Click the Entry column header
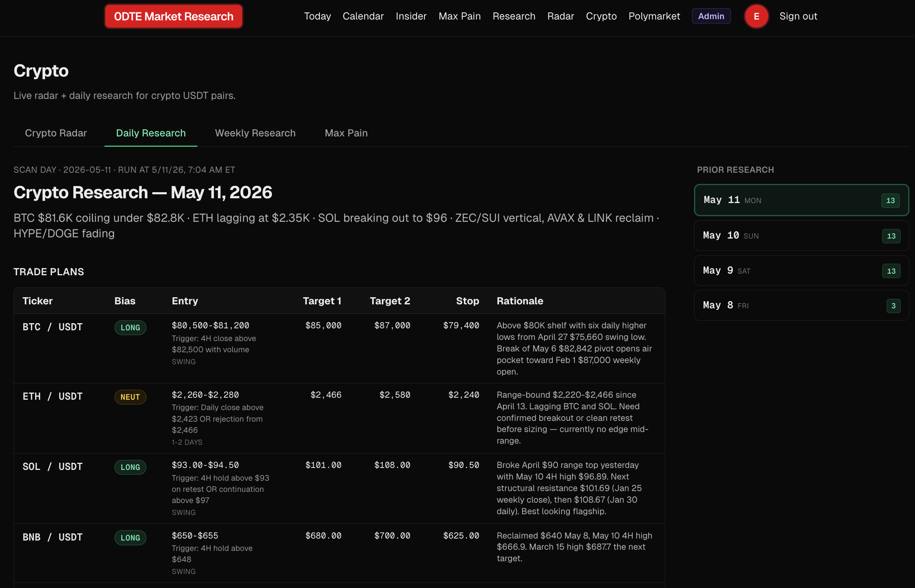Screen dimensions: 915x588 pyautogui.click(x=185, y=301)
